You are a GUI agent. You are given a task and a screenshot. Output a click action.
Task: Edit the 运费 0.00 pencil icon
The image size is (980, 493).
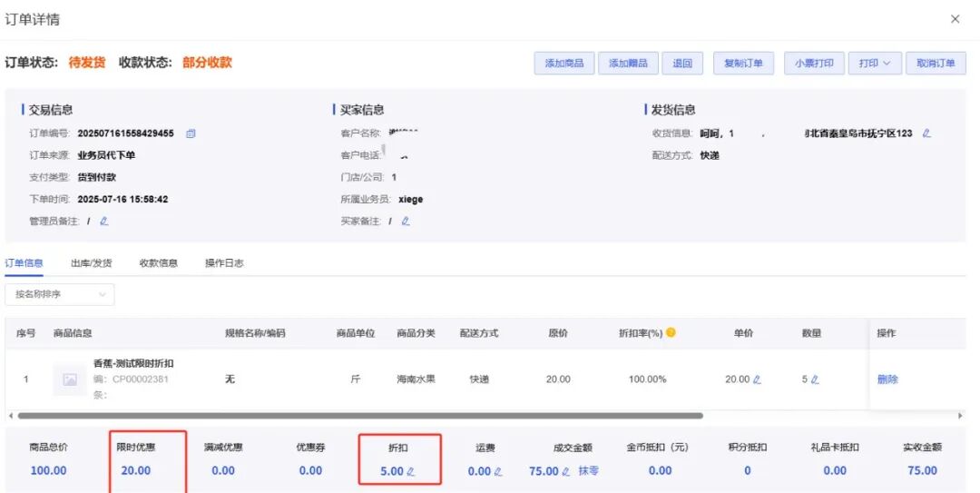[x=498, y=471]
